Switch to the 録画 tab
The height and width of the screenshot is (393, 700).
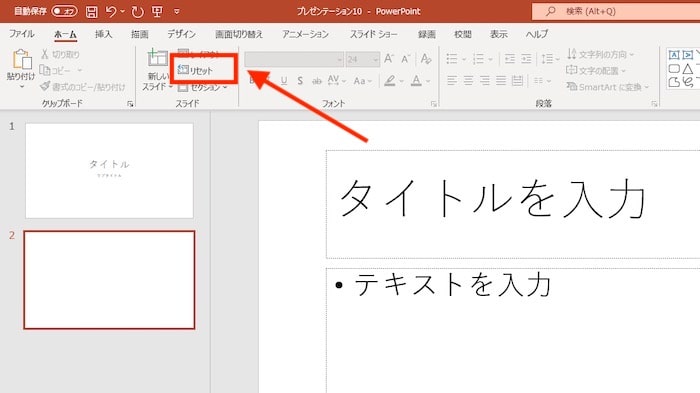click(x=427, y=34)
